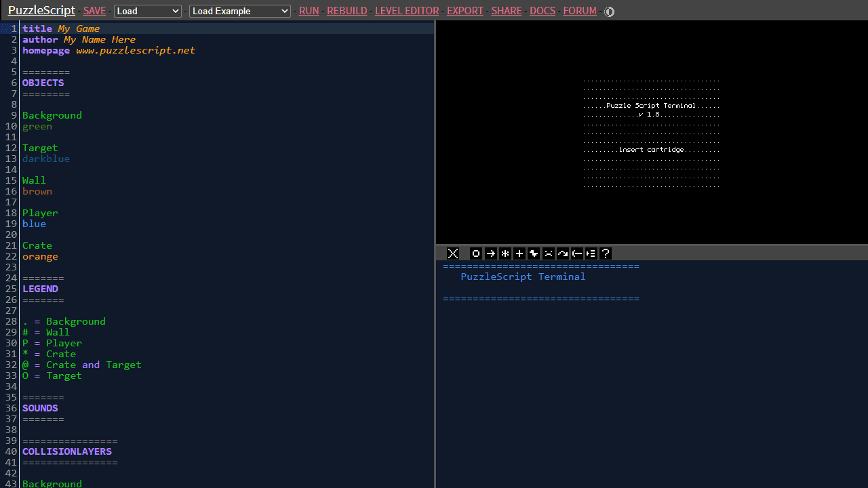Viewport: 868px width, 488px height.
Task: Click the OBJECTS section header
Action: pos(43,83)
